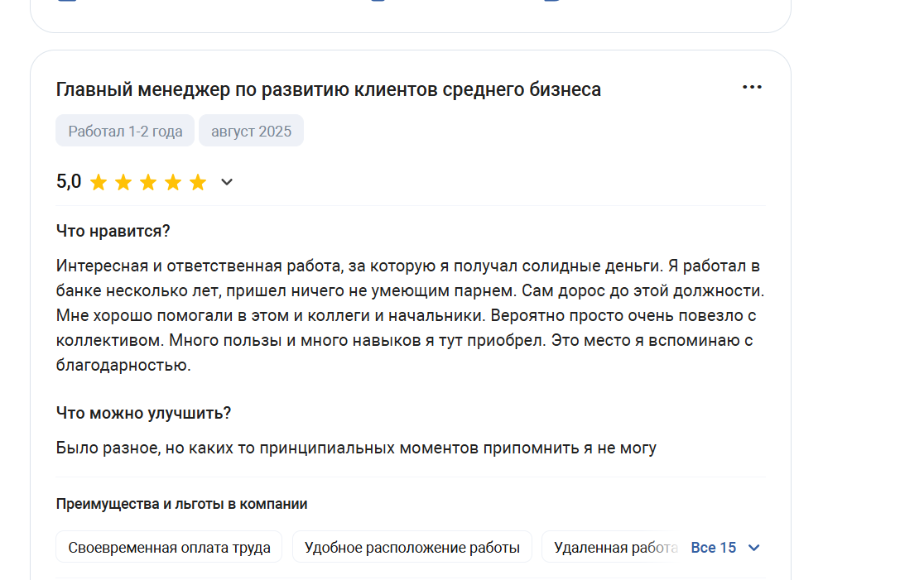Open review title "Главный менеджер по развитию клиентов"
This screenshot has height=580, width=924.
(328, 89)
